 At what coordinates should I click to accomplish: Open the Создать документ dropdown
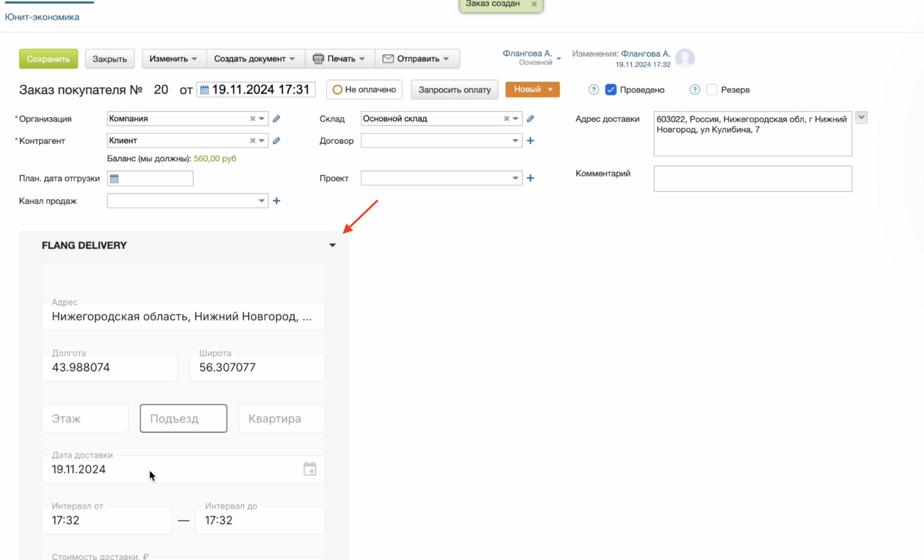click(255, 59)
